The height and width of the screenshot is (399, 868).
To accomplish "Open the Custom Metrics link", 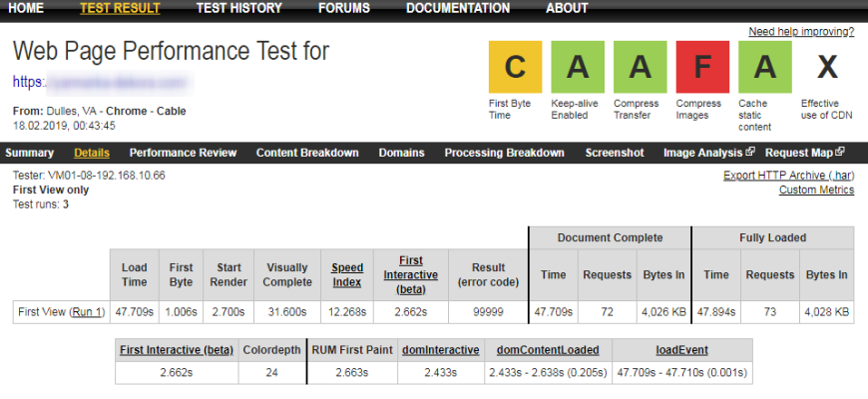I will [816, 190].
